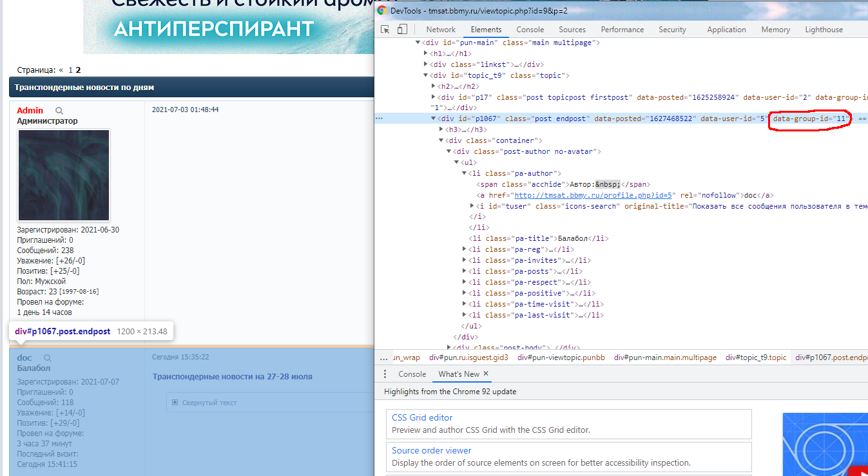Select the What's New drawer tab
This screenshot has height=476, width=868.
(459, 374)
